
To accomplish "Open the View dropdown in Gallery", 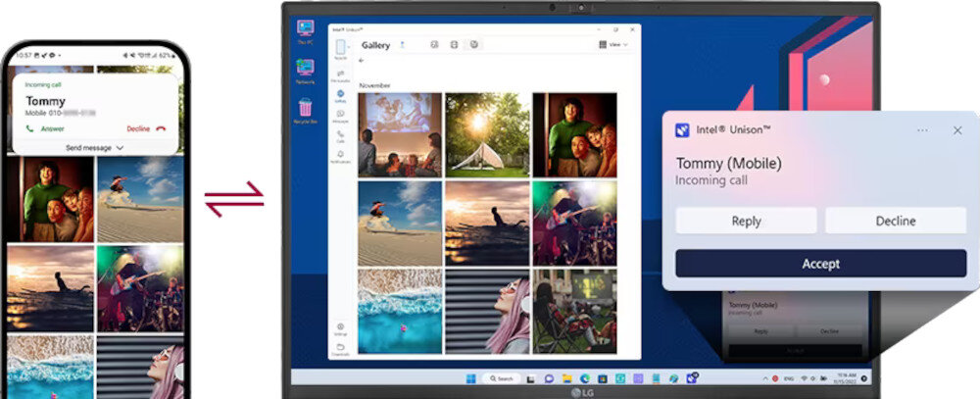I will pos(613,44).
